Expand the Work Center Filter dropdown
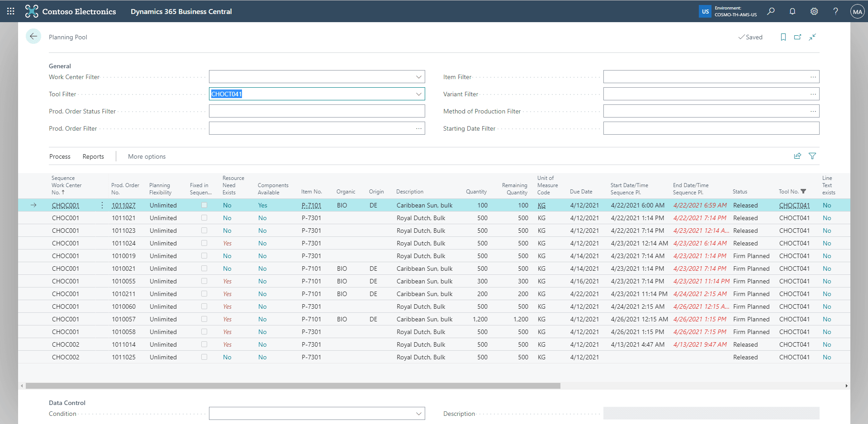Image resolution: width=868 pixels, height=424 pixels. [x=419, y=77]
